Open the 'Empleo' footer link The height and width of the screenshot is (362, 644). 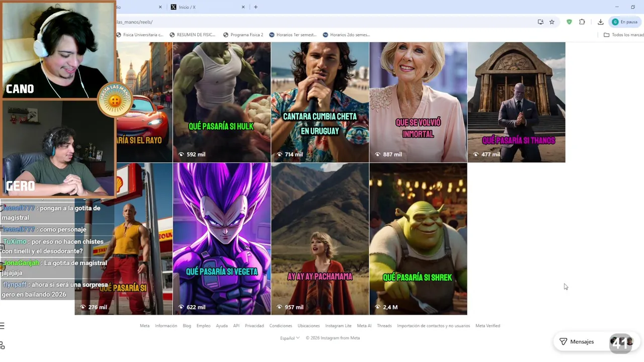pyautogui.click(x=203, y=326)
